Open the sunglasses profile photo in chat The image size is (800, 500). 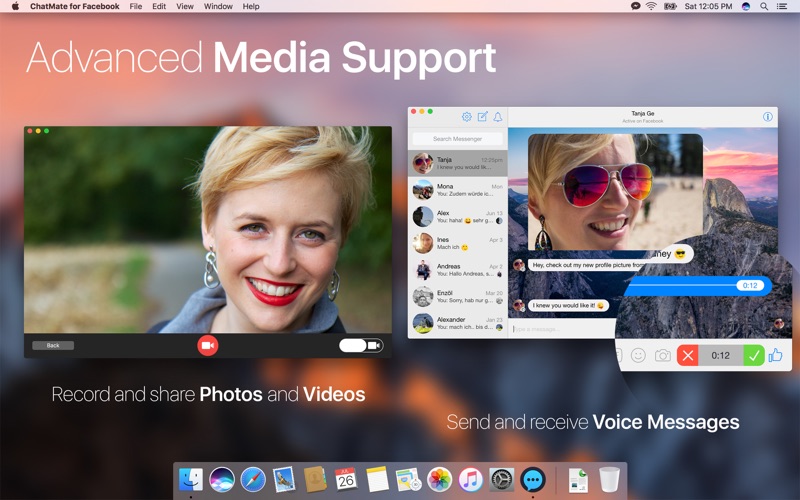615,192
